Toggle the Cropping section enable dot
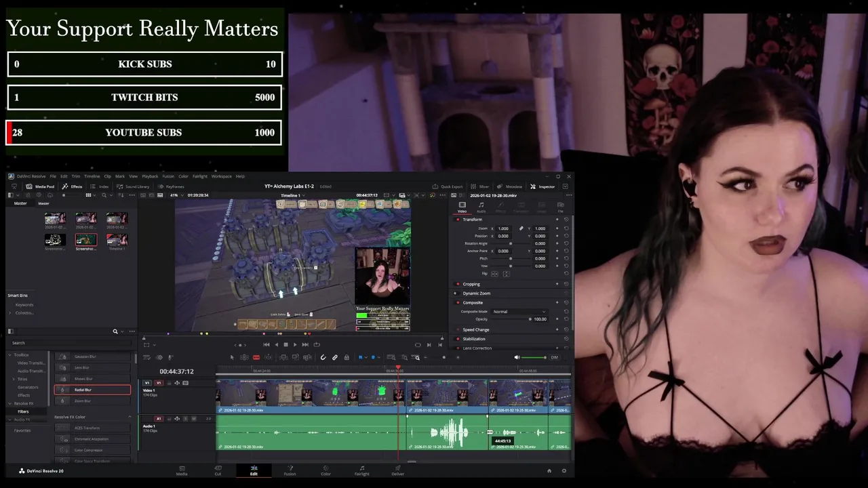The image size is (868, 488). [x=458, y=284]
